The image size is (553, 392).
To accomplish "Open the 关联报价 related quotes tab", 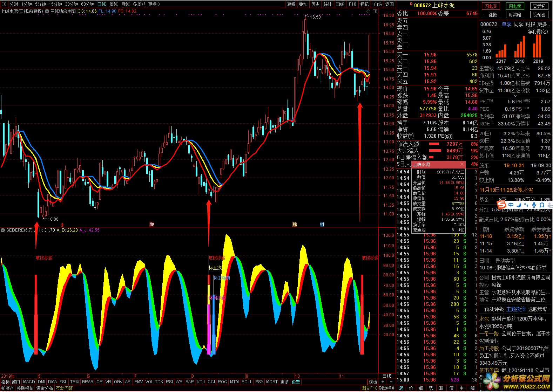I will 25,388.
